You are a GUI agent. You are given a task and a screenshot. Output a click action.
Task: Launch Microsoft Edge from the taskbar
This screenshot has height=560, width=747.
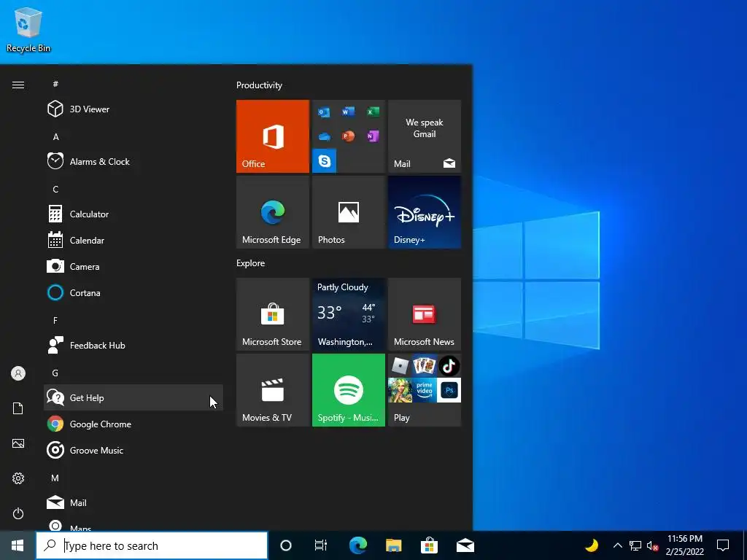[357, 545]
